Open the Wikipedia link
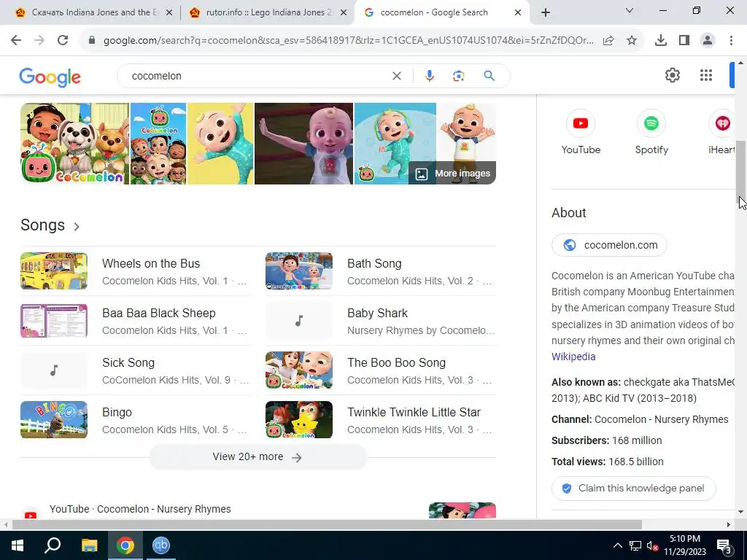747x560 pixels. 573,357
